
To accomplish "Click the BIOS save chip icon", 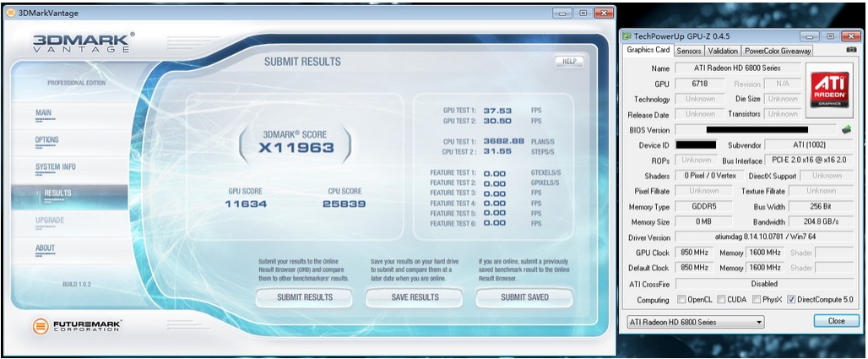I will [845, 130].
